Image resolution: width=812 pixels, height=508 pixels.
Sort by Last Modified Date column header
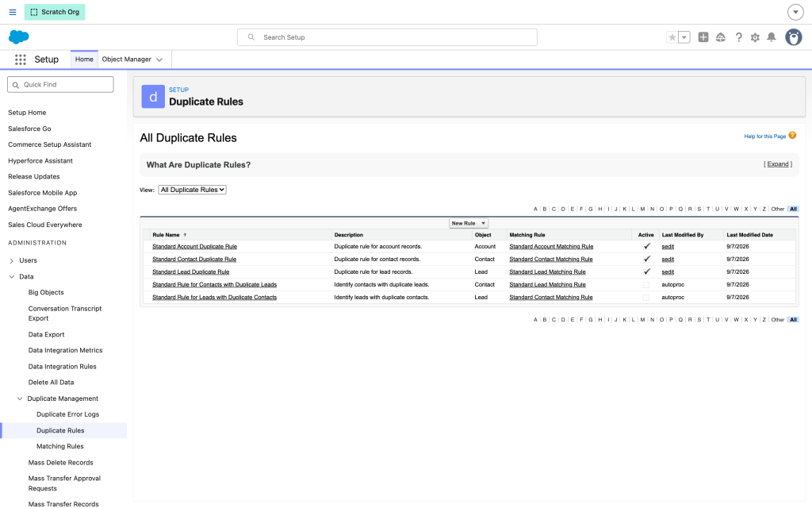pyautogui.click(x=749, y=235)
